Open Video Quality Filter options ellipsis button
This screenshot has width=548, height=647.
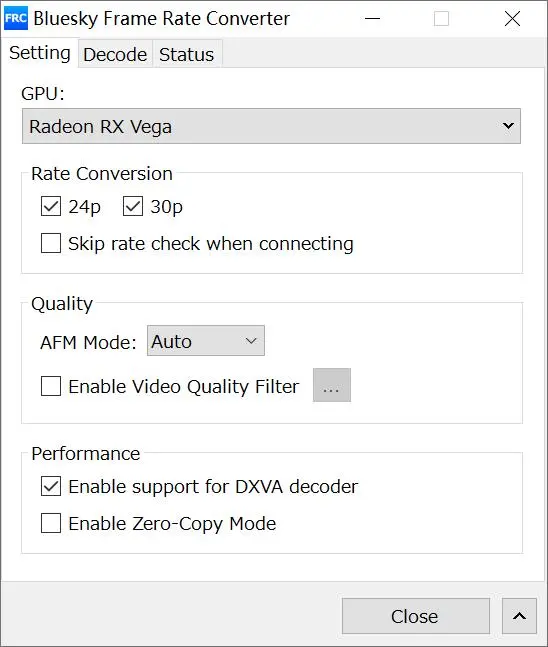[x=332, y=385]
